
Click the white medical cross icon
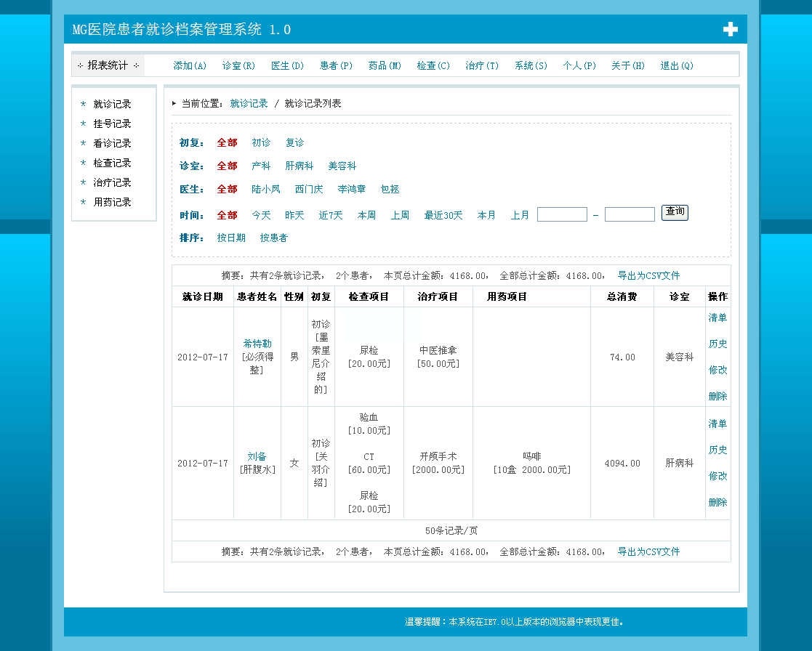pos(730,29)
